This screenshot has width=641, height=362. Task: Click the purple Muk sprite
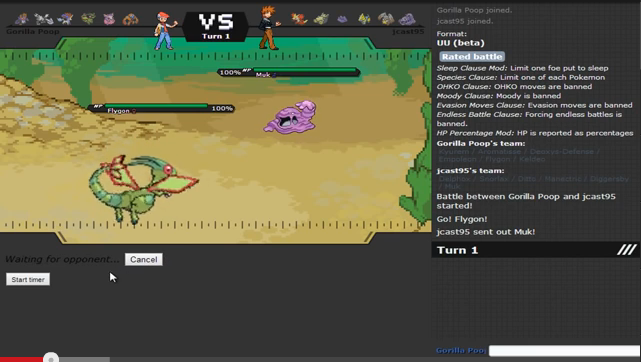(x=290, y=117)
